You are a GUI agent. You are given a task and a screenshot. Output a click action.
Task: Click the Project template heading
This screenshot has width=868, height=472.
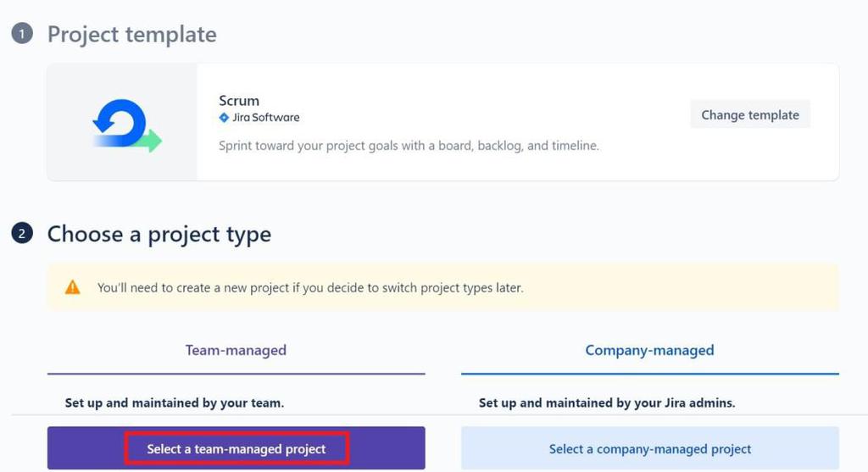132,34
